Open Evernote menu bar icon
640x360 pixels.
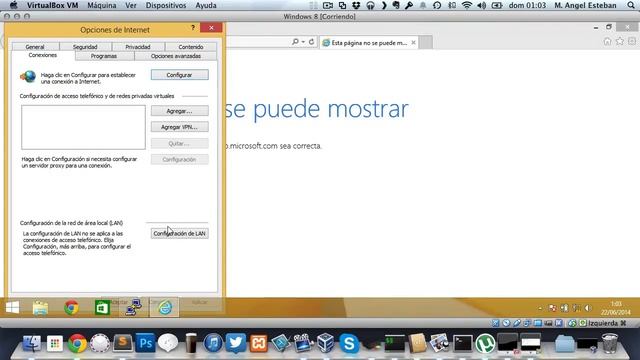[x=396, y=5]
